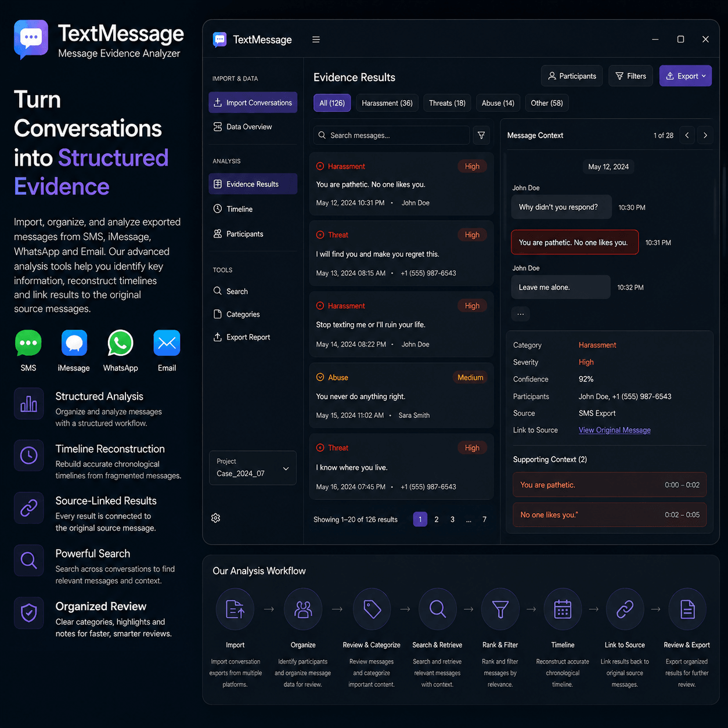
Task: Select current page 1 in pagination
Action: [420, 520]
